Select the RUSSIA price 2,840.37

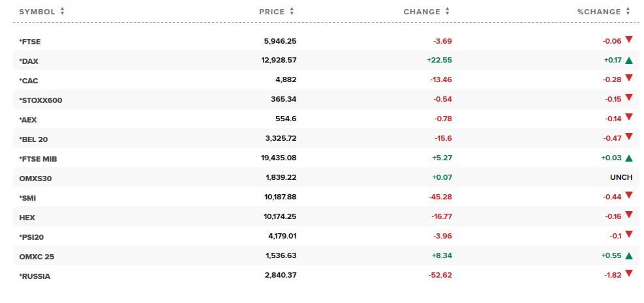click(281, 275)
